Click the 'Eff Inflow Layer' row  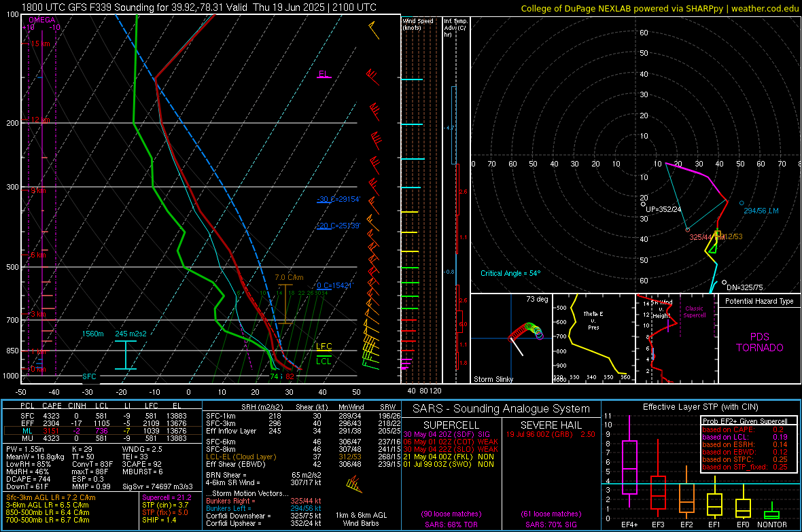point(303,431)
